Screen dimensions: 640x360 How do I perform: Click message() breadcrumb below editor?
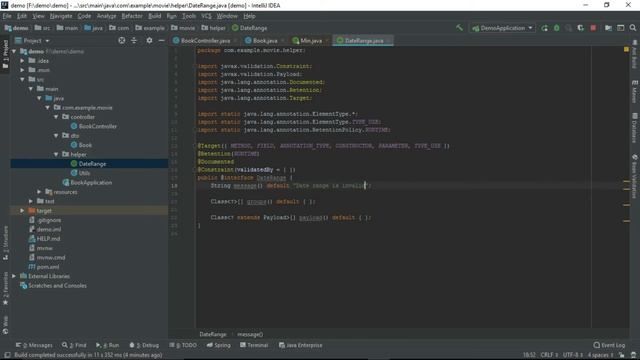tap(250, 334)
